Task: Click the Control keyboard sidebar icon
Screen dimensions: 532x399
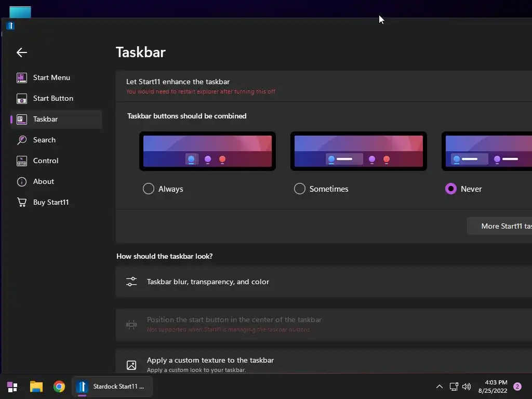Action: (22, 161)
